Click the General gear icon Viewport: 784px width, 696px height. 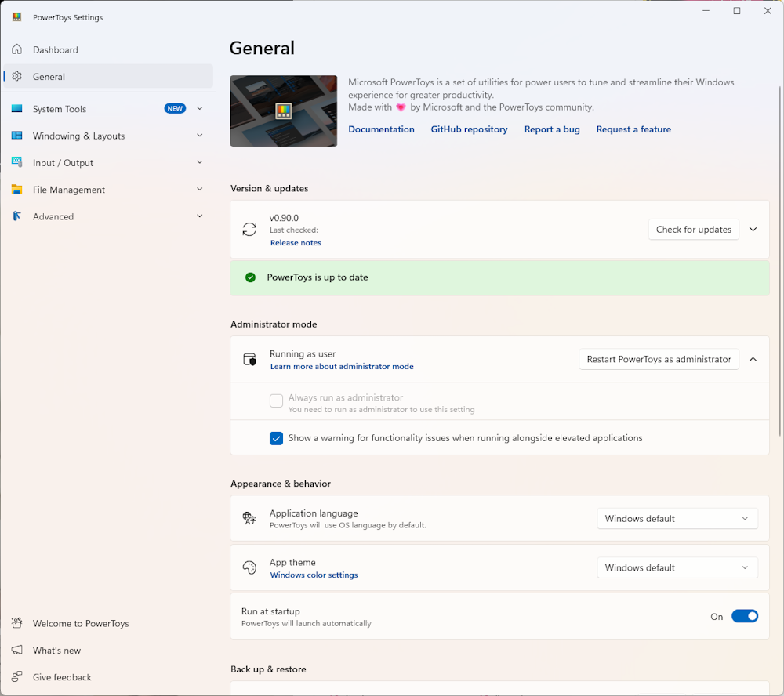click(x=17, y=76)
